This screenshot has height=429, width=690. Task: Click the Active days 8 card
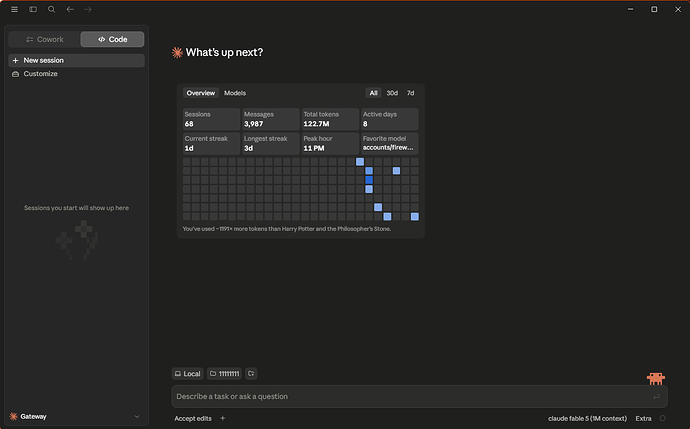pos(389,119)
